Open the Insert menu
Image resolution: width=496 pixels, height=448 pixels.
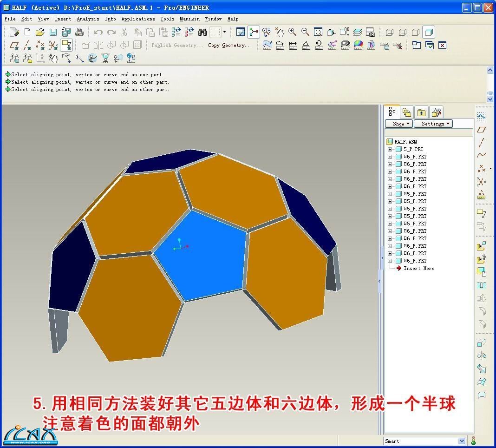coord(63,19)
